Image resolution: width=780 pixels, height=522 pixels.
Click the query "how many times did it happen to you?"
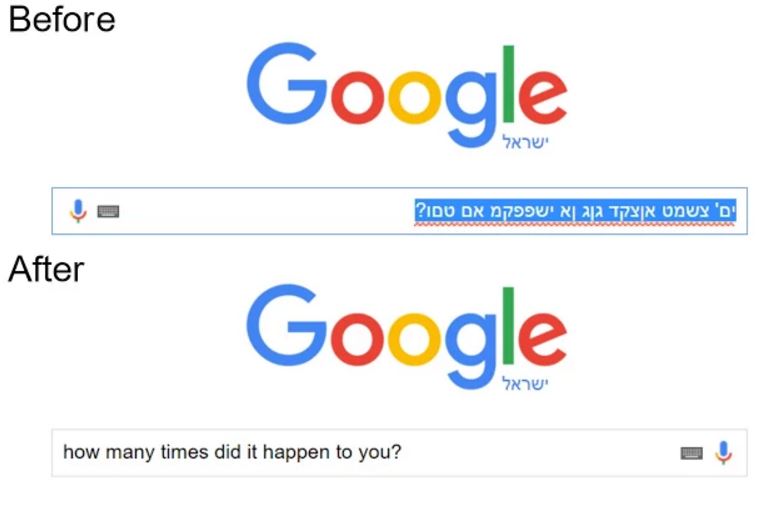tap(232, 452)
